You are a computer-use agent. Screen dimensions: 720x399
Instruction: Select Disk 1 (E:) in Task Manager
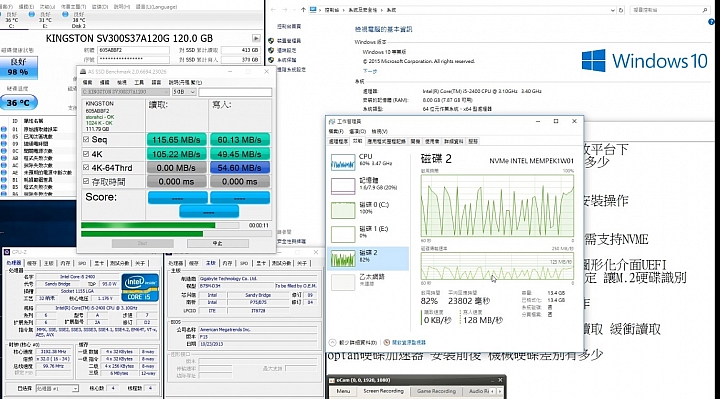(x=369, y=233)
